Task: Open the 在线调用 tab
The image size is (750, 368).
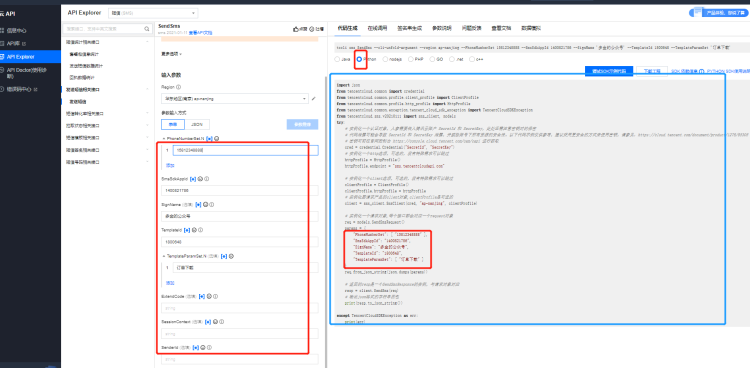Action: click(x=377, y=28)
